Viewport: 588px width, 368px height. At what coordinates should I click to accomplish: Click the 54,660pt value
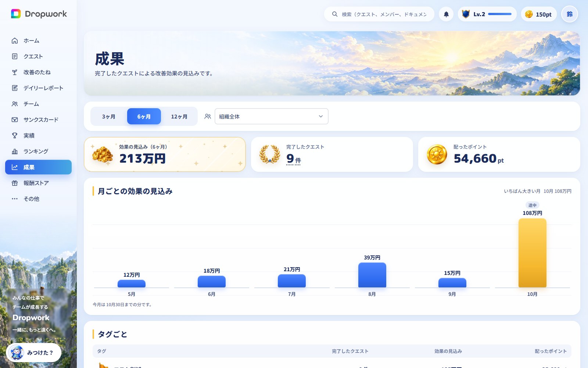point(478,159)
